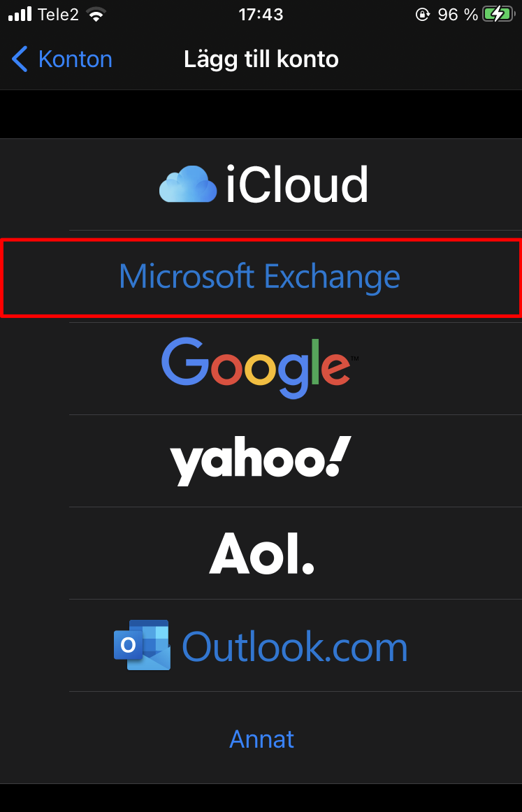Image resolution: width=522 pixels, height=812 pixels.
Task: Choose the Outlook.com text label
Action: [x=294, y=646]
